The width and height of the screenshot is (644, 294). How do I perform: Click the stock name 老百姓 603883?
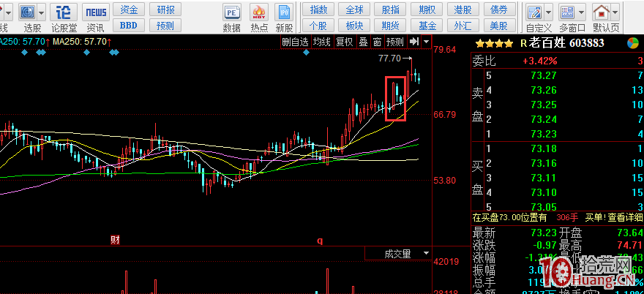pos(565,42)
